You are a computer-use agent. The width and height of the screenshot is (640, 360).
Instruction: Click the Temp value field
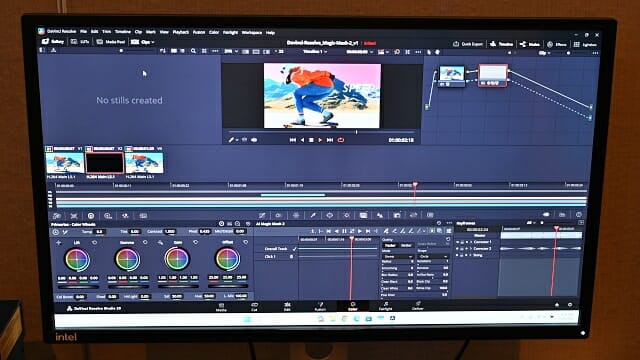coord(99,232)
